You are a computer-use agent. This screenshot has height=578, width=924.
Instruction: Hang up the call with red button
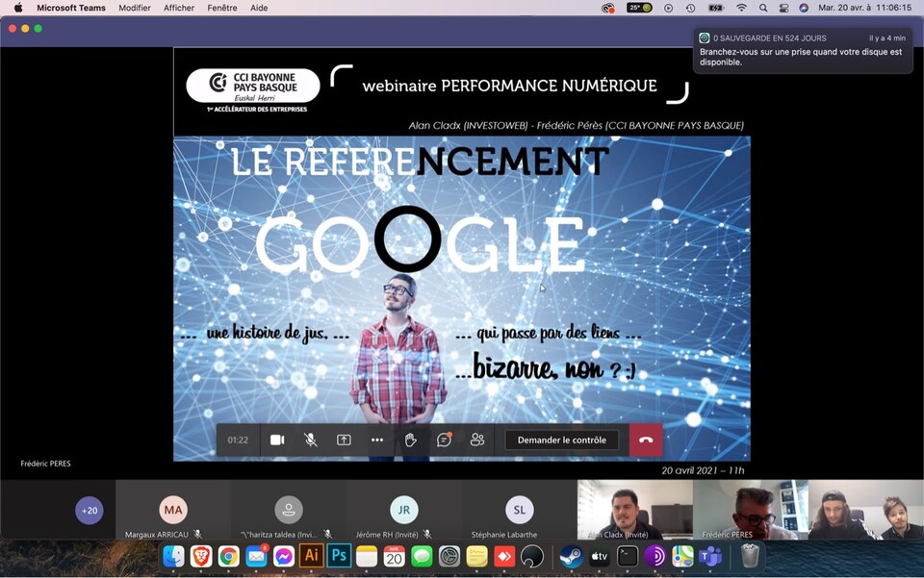[646, 440]
